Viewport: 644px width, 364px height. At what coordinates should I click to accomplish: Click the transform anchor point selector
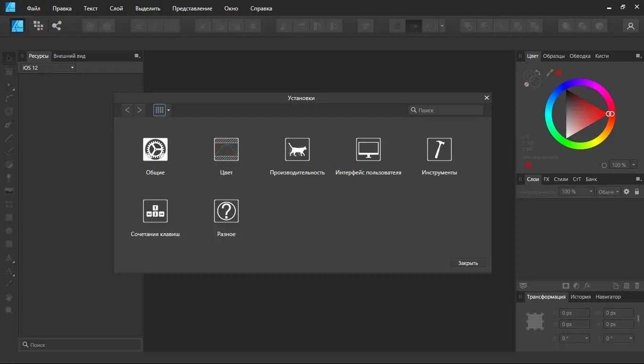(535, 321)
